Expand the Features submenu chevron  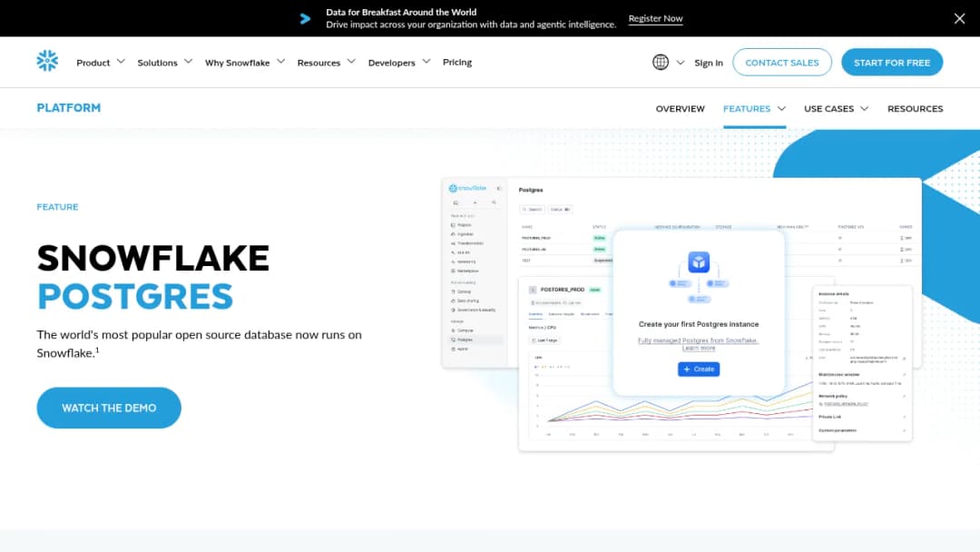(x=781, y=109)
